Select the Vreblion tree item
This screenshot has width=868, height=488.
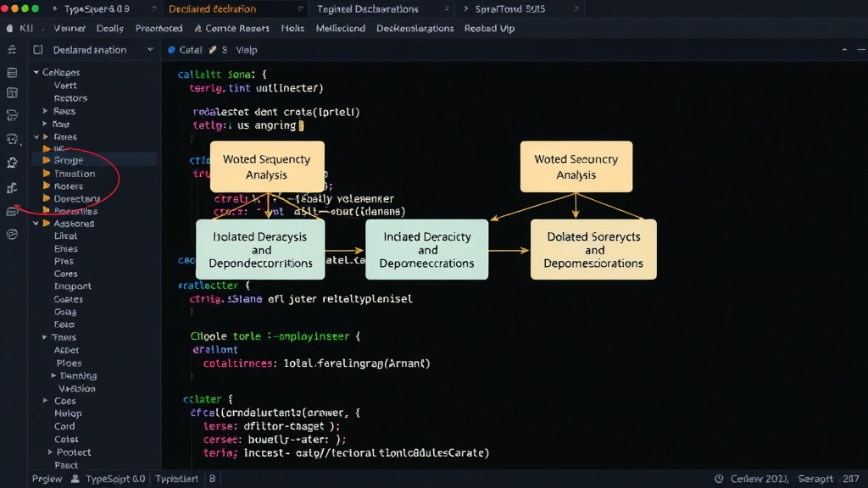tap(77, 388)
